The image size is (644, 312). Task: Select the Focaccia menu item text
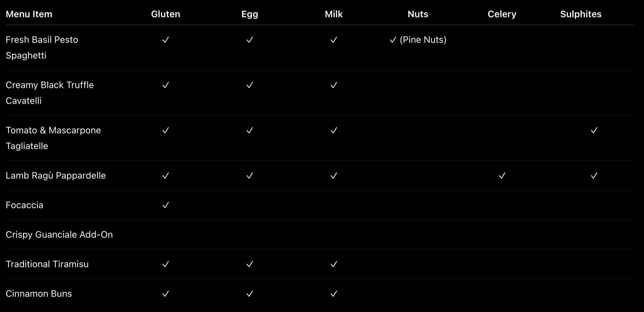click(24, 205)
